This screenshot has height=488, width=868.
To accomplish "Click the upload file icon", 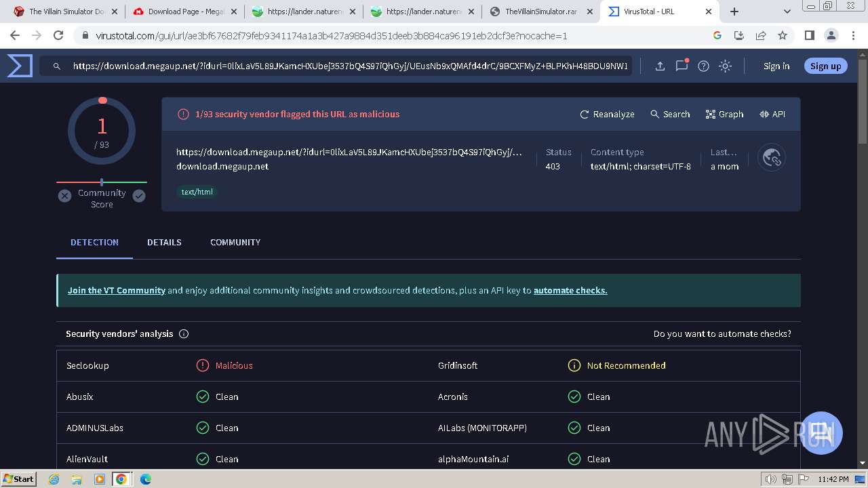I will pos(660,66).
